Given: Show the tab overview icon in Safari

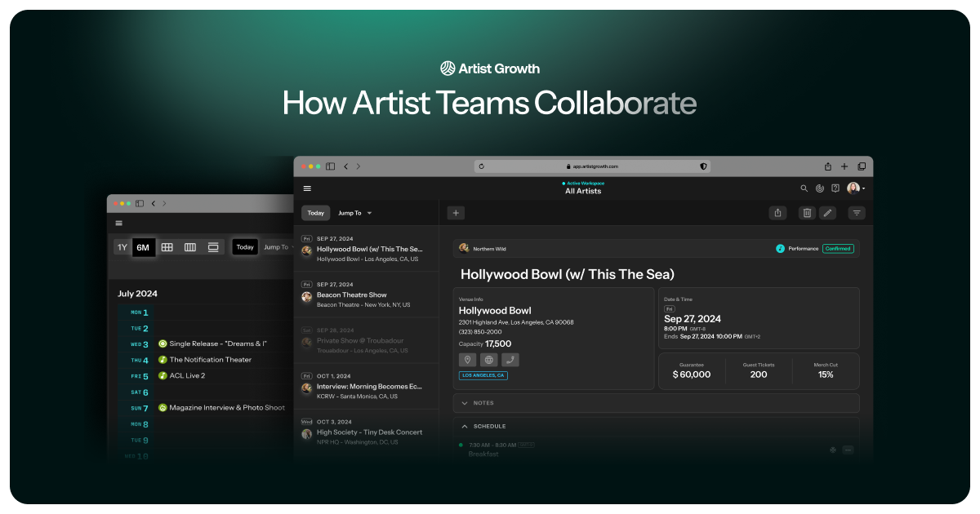Looking at the screenshot, I should (x=862, y=166).
